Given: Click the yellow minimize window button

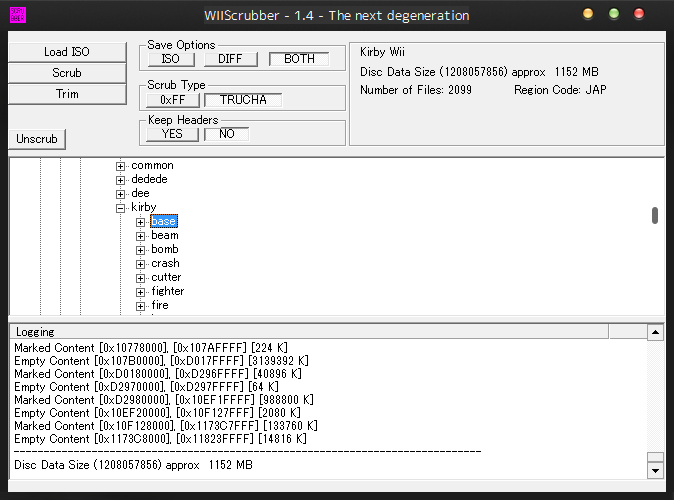Looking at the screenshot, I should 588,14.
